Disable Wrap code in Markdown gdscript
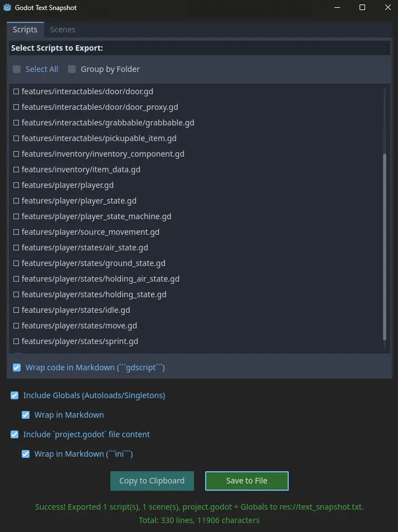The height and width of the screenshot is (532, 398). (x=17, y=367)
